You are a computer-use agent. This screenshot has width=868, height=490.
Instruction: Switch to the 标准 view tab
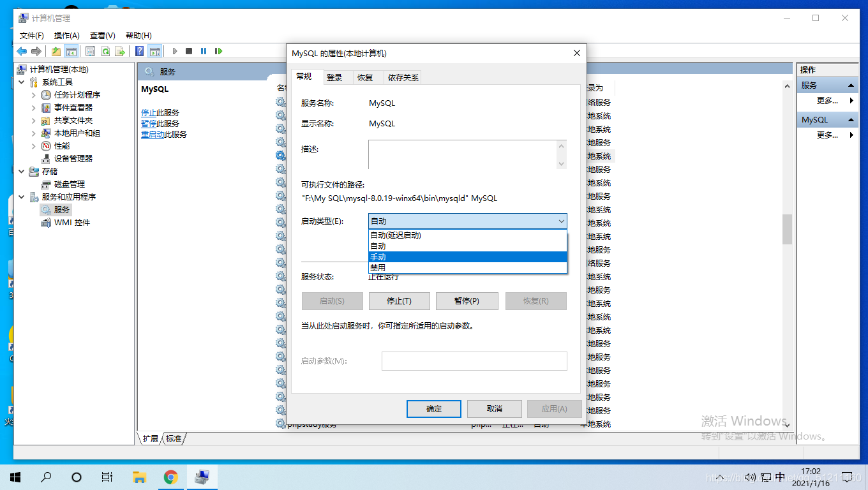(174, 438)
